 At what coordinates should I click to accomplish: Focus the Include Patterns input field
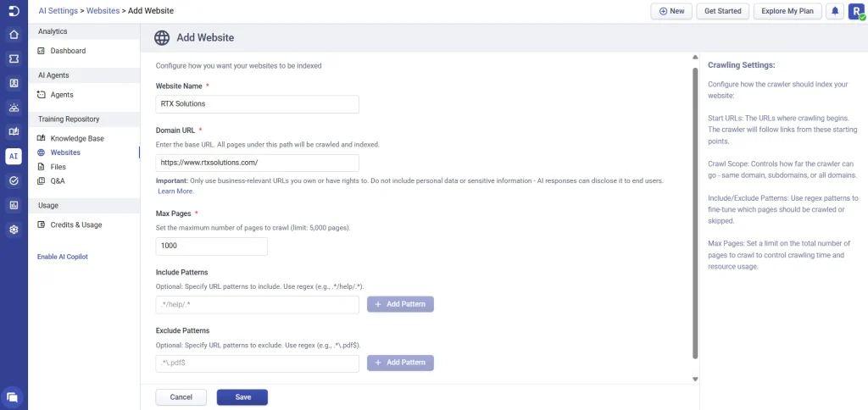point(258,305)
